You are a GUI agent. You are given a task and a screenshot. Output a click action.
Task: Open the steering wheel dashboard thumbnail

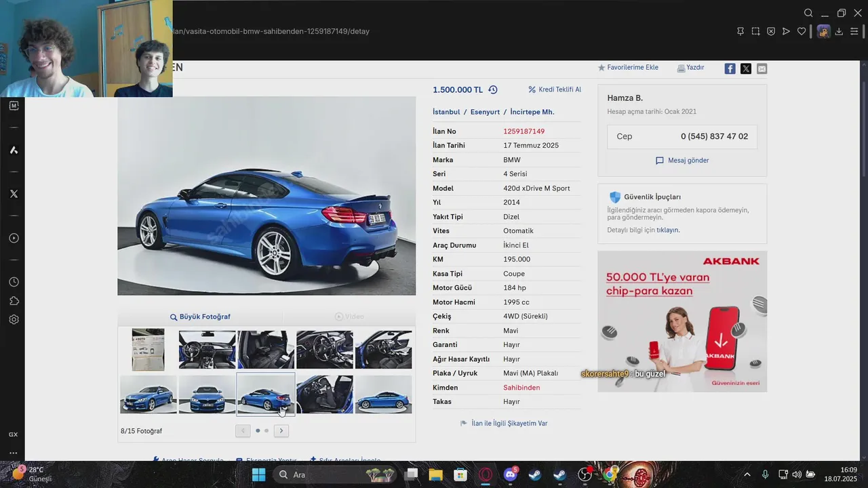[x=207, y=350]
